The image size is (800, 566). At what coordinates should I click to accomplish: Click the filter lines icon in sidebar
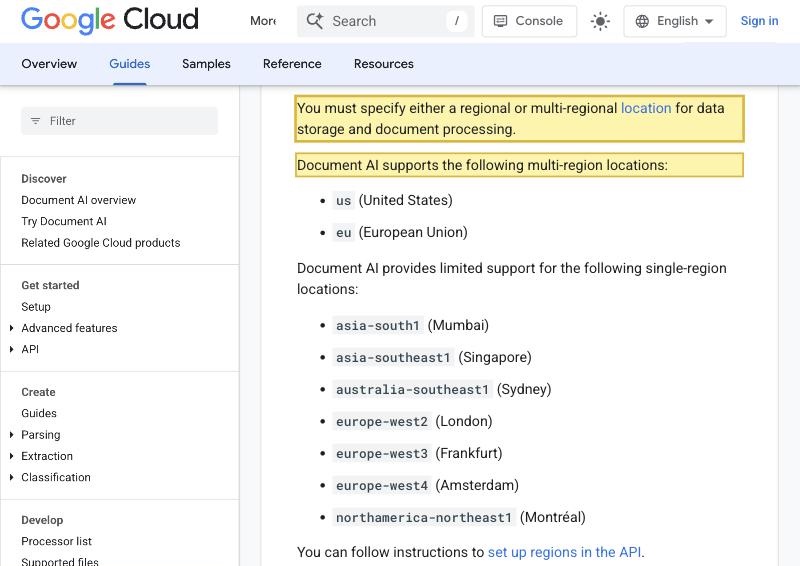point(35,121)
